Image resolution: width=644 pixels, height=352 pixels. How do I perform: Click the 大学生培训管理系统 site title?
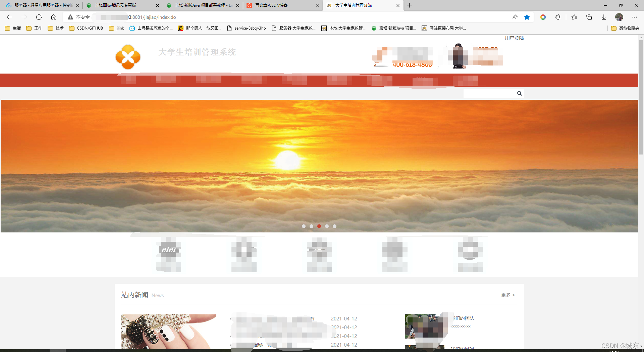pos(197,52)
